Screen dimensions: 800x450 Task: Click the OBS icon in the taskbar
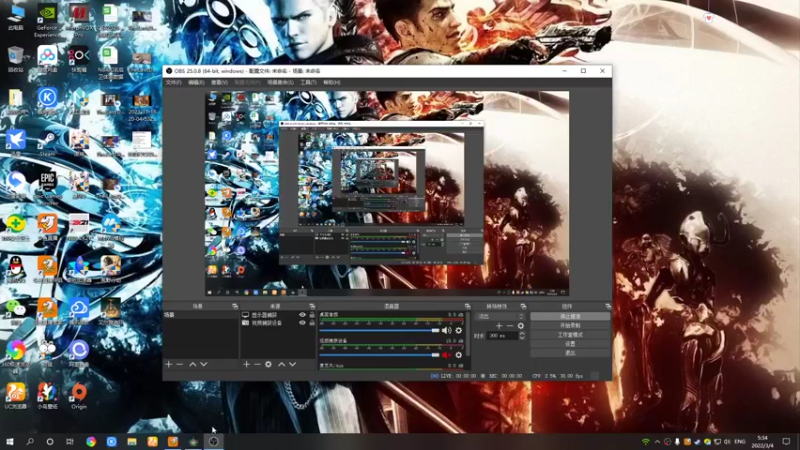point(213,442)
